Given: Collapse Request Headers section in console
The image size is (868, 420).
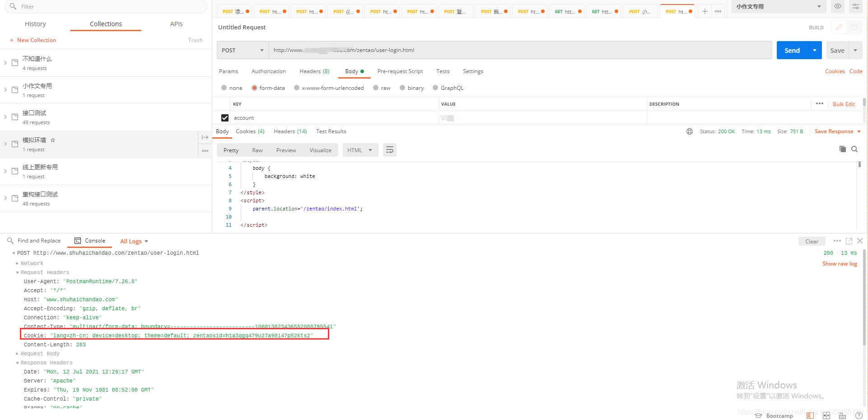Looking at the screenshot, I should (17, 272).
